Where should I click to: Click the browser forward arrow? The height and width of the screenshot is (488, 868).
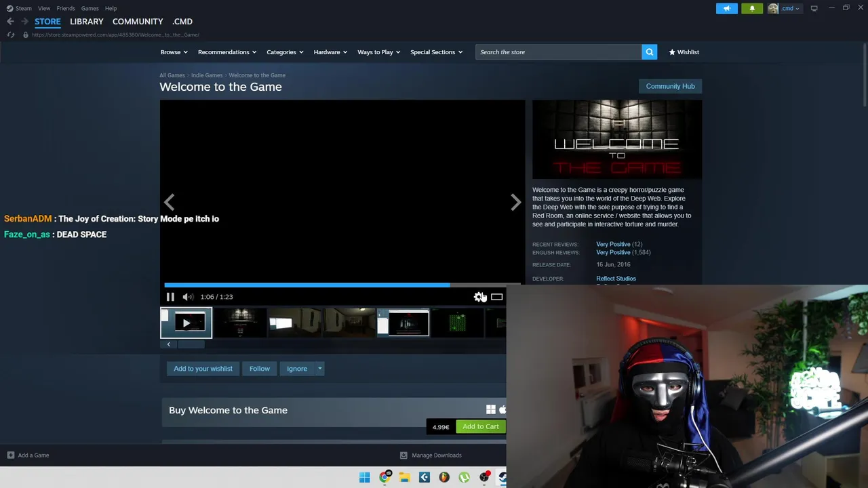click(x=24, y=22)
